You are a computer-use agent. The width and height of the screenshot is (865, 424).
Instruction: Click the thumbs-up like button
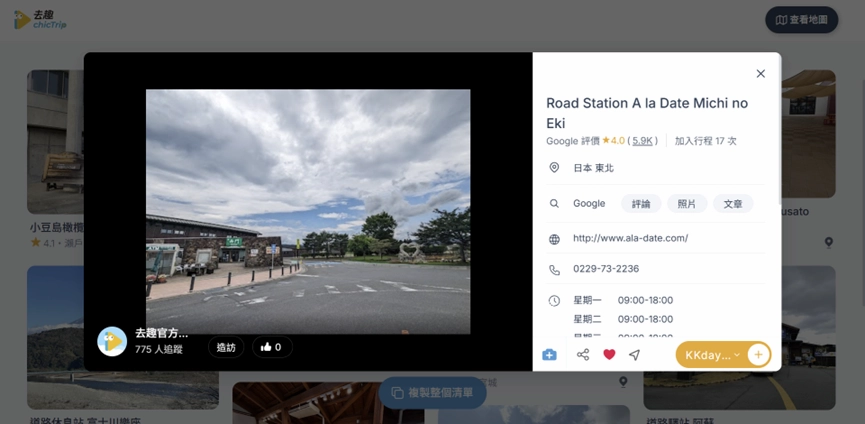click(272, 347)
